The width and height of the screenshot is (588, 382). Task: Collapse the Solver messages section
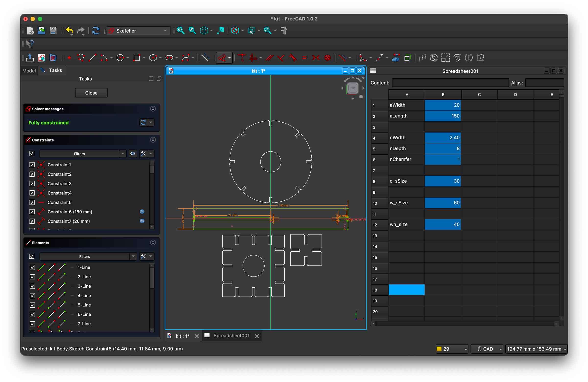coord(153,109)
